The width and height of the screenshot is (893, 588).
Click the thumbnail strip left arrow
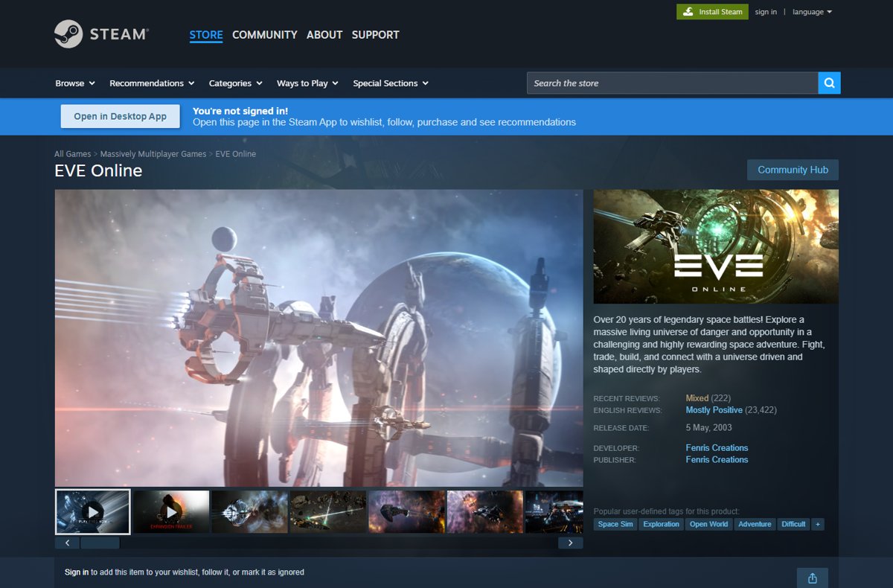[x=67, y=543]
